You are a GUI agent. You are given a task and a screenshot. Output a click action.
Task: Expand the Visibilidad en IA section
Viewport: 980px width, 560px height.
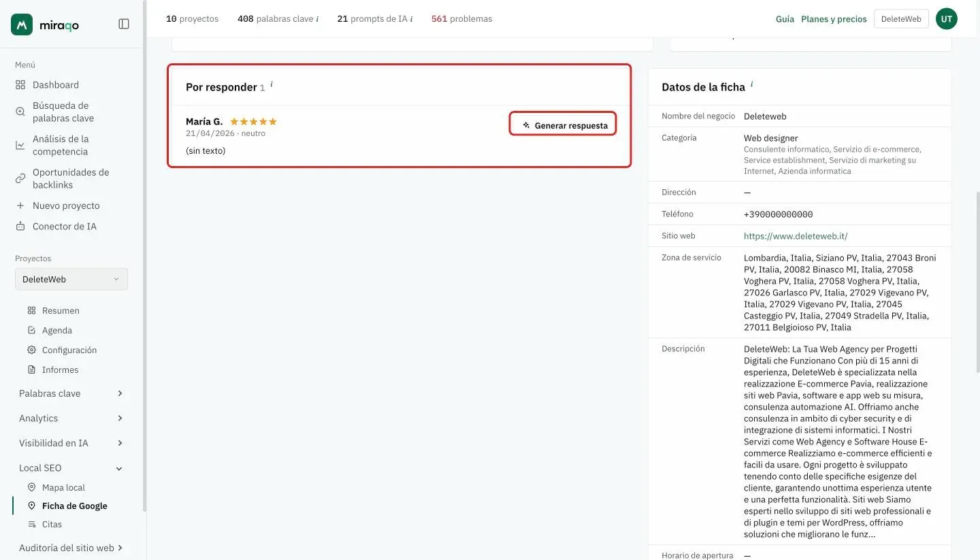tap(71, 443)
